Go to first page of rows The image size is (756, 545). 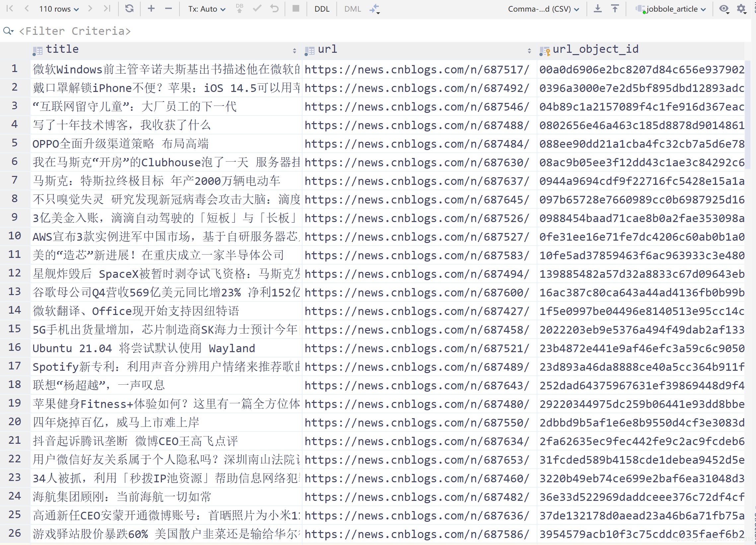click(x=10, y=9)
